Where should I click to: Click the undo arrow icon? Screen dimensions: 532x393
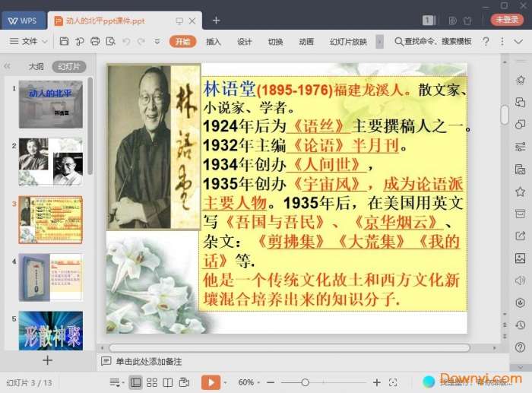(x=126, y=41)
